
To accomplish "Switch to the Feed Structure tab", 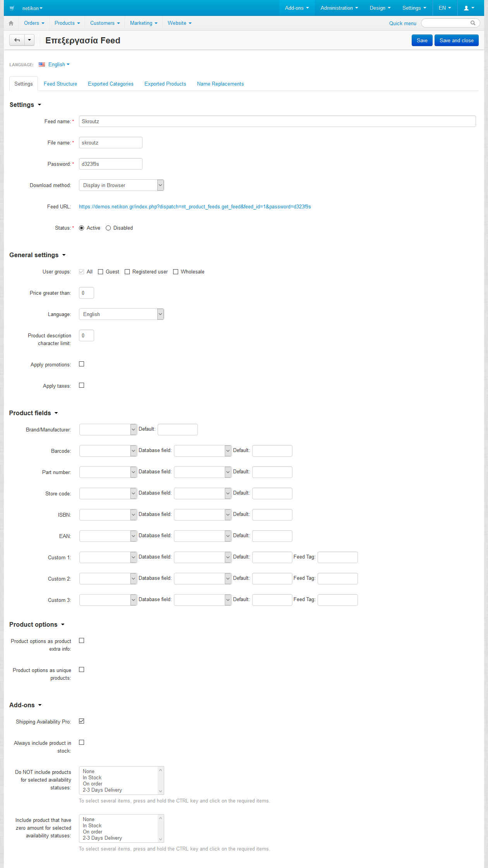I will (x=60, y=84).
